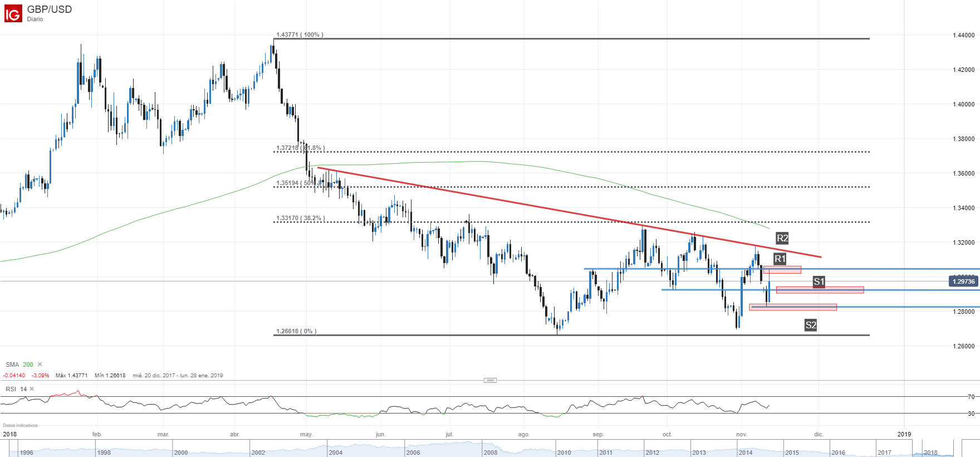980x457 pixels.
Task: Select the S2 support label
Action: point(811,325)
